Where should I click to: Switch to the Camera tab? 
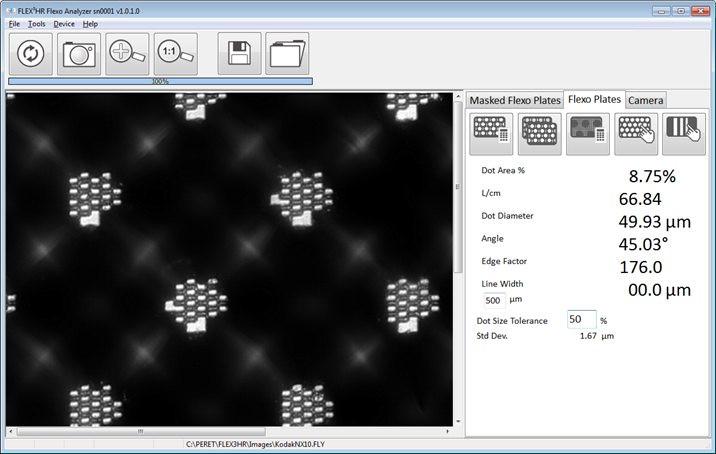(645, 100)
